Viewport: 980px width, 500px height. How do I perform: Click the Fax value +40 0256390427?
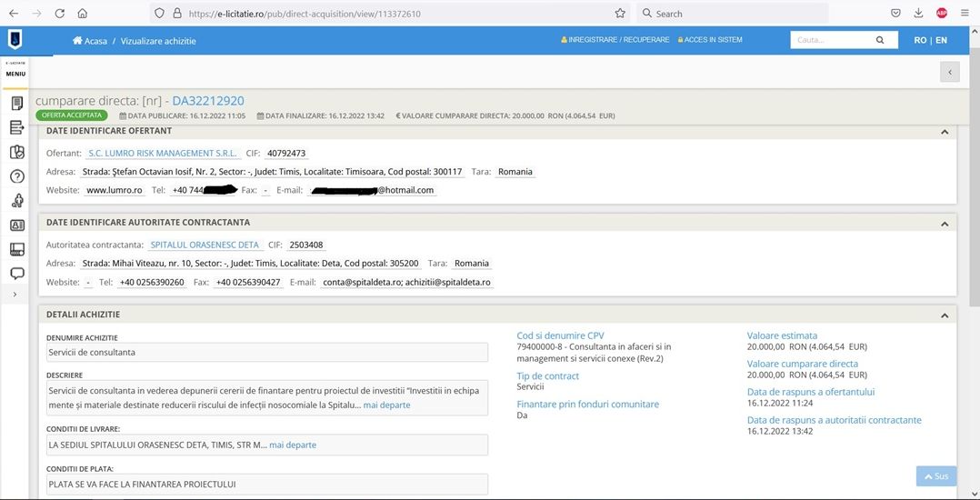tap(248, 283)
